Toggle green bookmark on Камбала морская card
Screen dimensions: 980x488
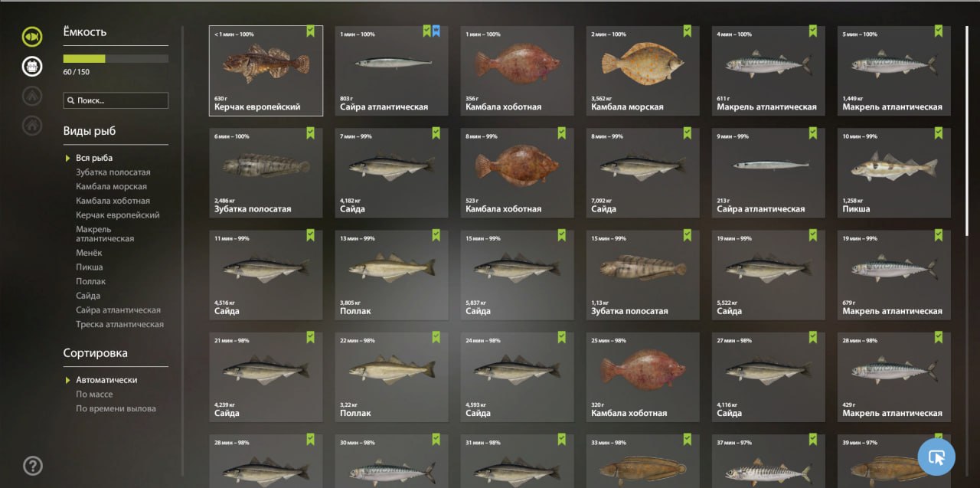pyautogui.click(x=688, y=31)
